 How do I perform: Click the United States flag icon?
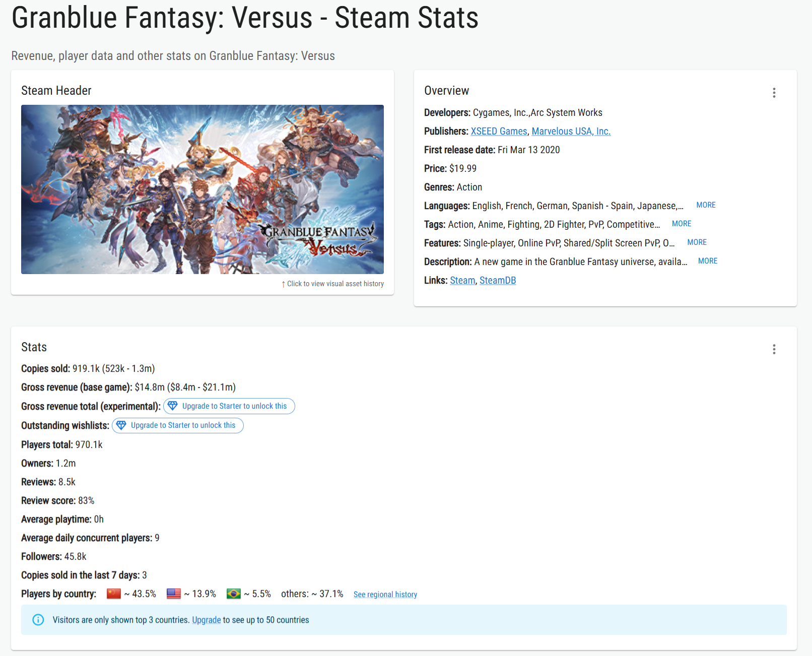coord(174,594)
